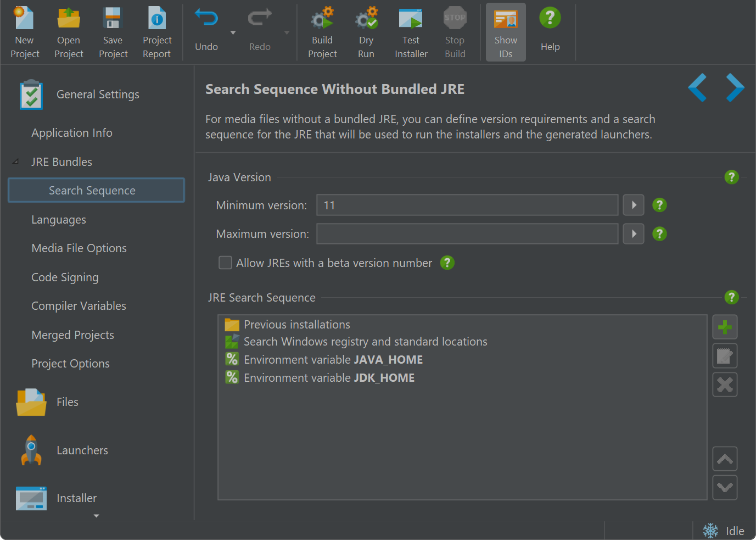The image size is (756, 540).
Task: Add a new JRE search sequence entry
Action: (x=725, y=327)
